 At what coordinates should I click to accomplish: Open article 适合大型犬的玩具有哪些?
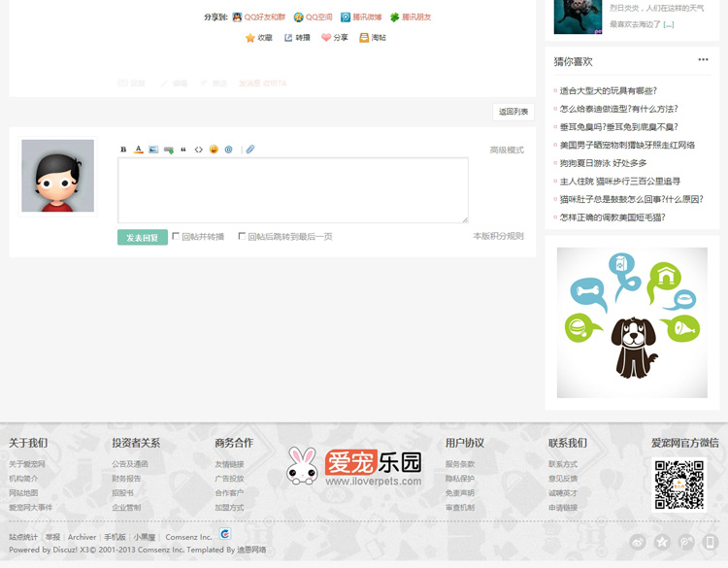(609, 91)
